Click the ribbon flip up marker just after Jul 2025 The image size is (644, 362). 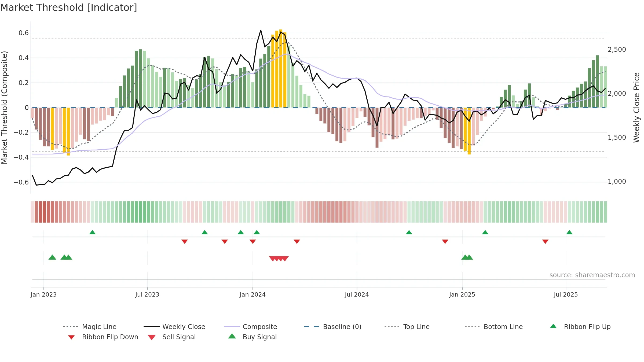point(569,232)
